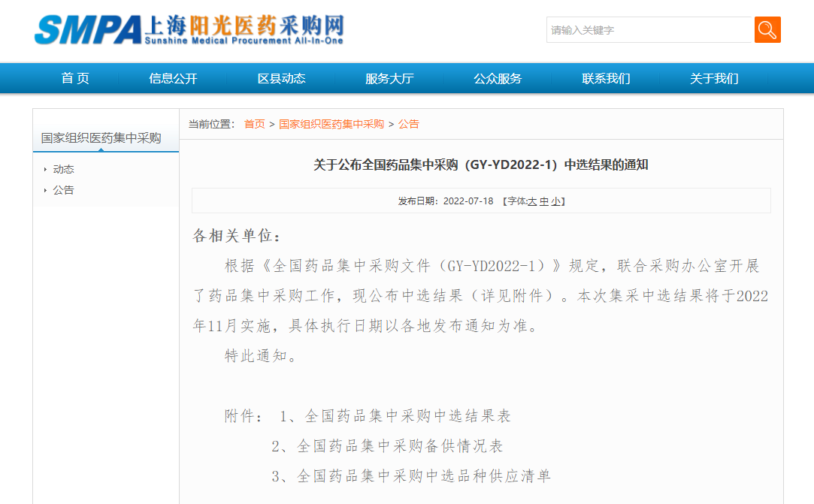The width and height of the screenshot is (814, 504).
Task: Click the publish date 2022-07-18
Action: (x=468, y=201)
